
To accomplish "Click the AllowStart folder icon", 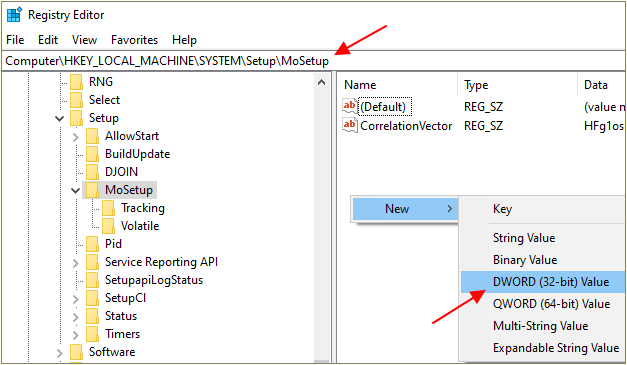I will [x=92, y=136].
